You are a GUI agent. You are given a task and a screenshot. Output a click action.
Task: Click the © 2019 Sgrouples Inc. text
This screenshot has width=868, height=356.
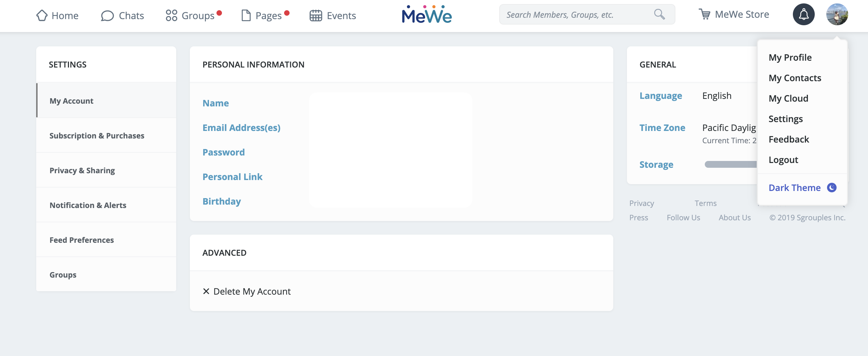807,218
